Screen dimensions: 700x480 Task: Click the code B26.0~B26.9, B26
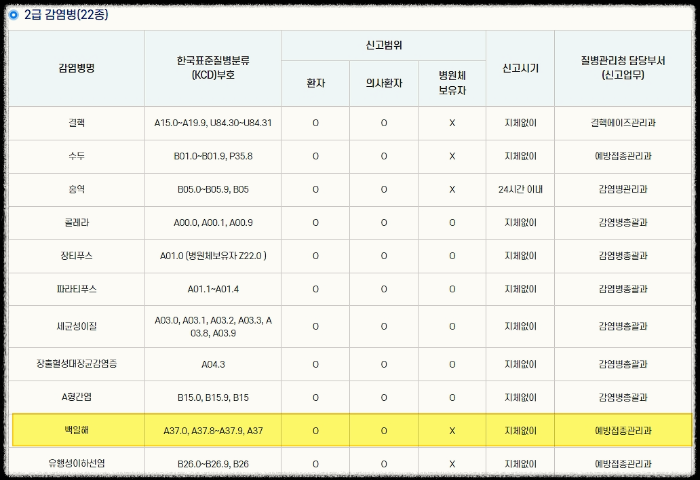click(x=213, y=464)
